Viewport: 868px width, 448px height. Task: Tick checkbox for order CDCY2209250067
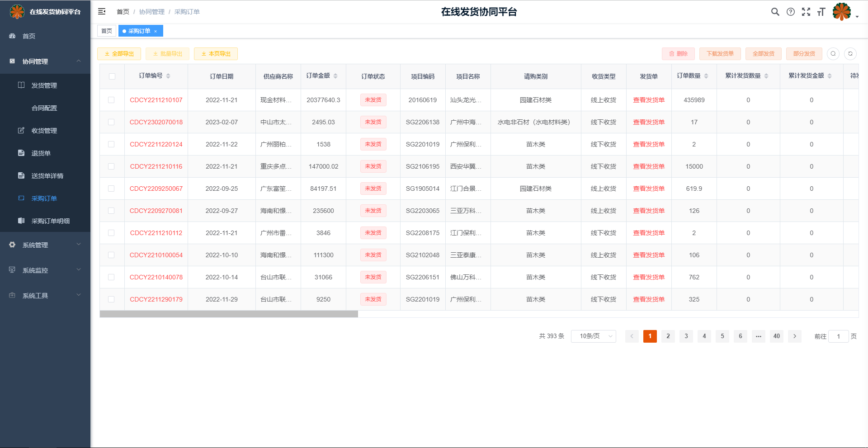coord(111,189)
